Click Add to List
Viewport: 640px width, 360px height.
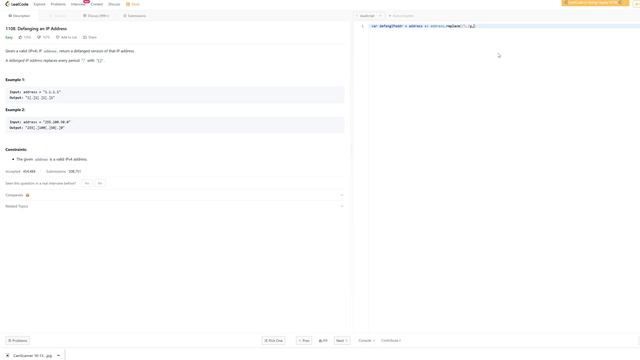tap(67, 37)
